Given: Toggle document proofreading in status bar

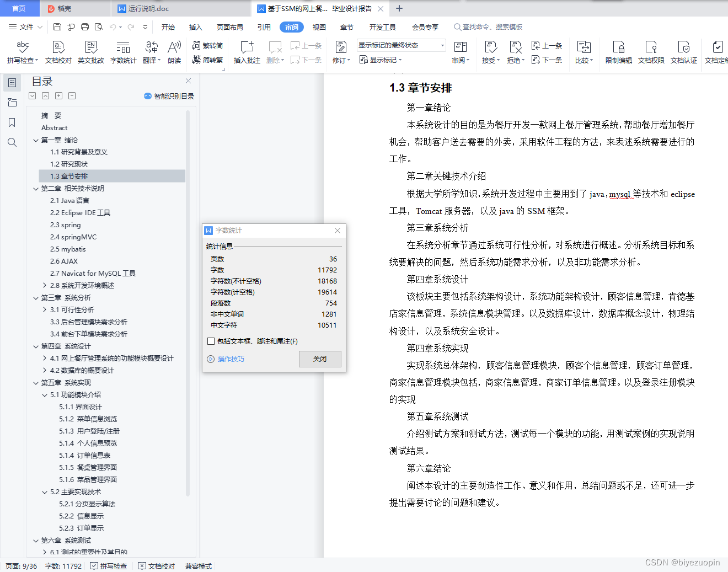Looking at the screenshot, I should pyautogui.click(x=157, y=566).
